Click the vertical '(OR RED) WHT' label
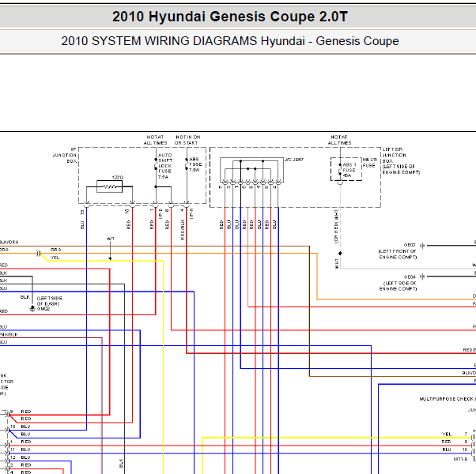 [x=336, y=226]
